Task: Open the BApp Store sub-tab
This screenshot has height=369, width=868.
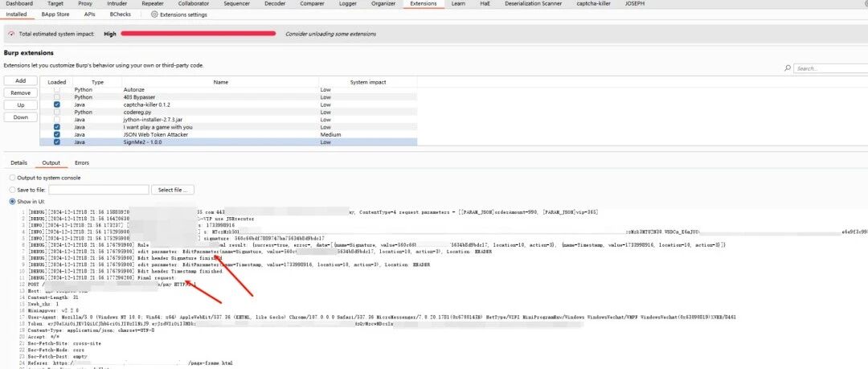Action: pyautogui.click(x=55, y=14)
